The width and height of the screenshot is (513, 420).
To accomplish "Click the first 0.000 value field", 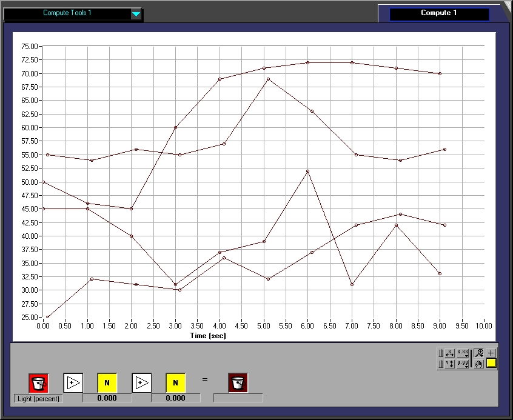I will pyautogui.click(x=107, y=398).
